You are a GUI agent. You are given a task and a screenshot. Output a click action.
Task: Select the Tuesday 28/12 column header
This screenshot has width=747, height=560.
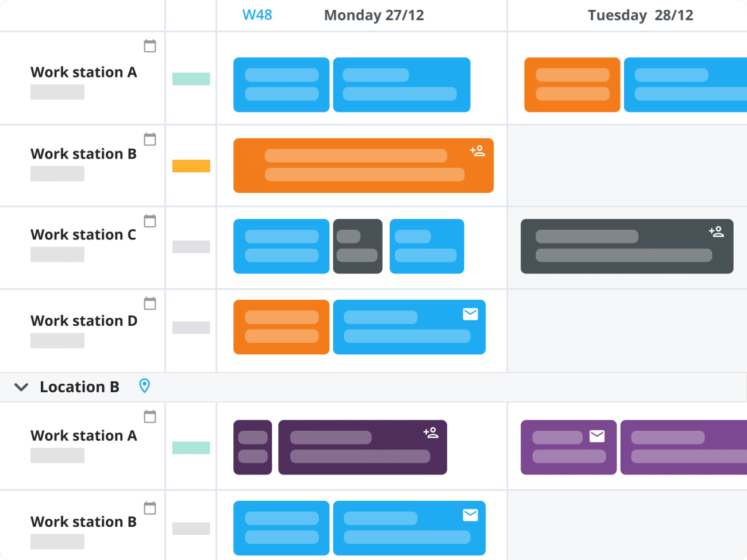[640, 16]
